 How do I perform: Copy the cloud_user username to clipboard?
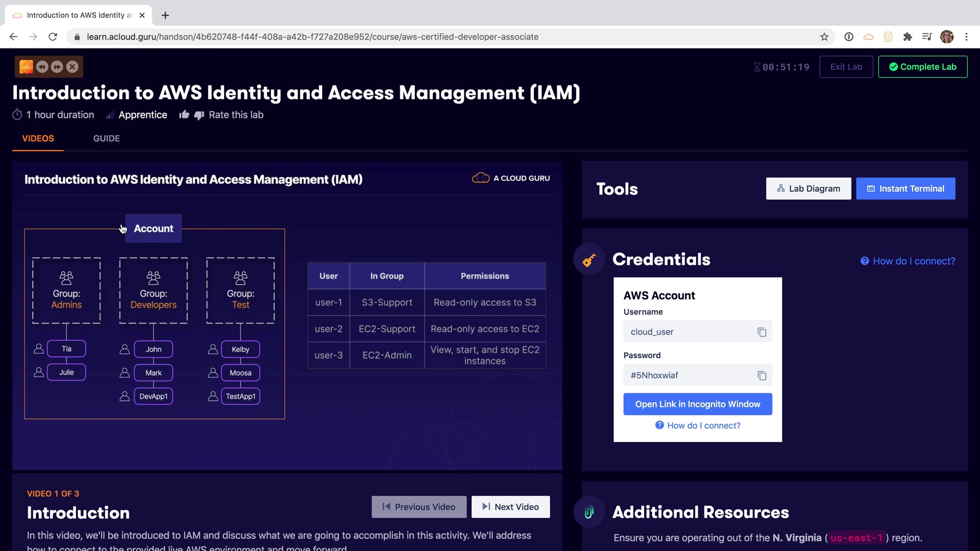(762, 332)
